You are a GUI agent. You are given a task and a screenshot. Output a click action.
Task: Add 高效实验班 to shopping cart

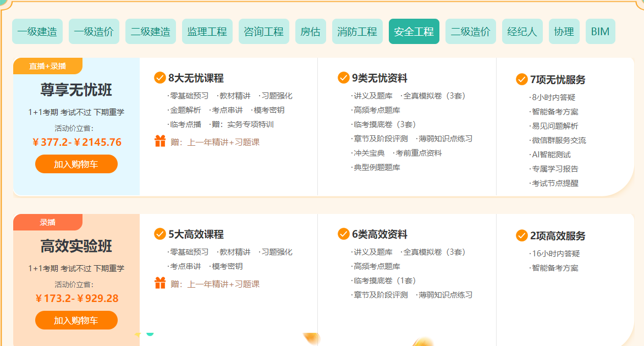pos(76,320)
